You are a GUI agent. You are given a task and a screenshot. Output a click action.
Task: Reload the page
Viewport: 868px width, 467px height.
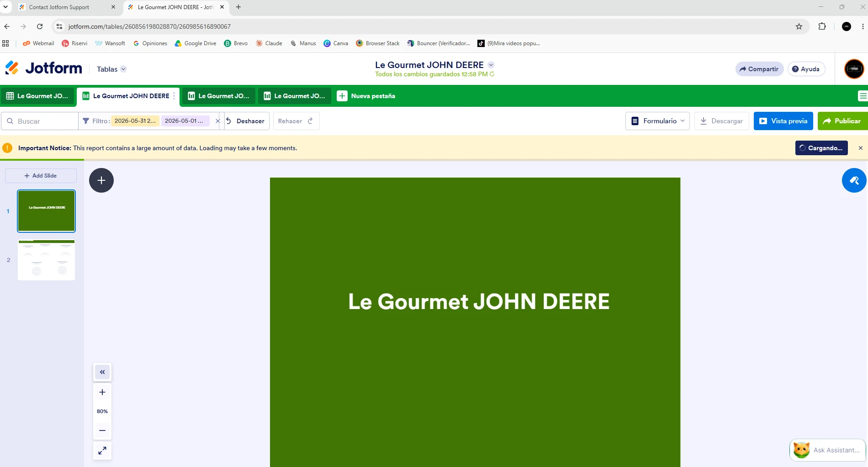[40, 26]
